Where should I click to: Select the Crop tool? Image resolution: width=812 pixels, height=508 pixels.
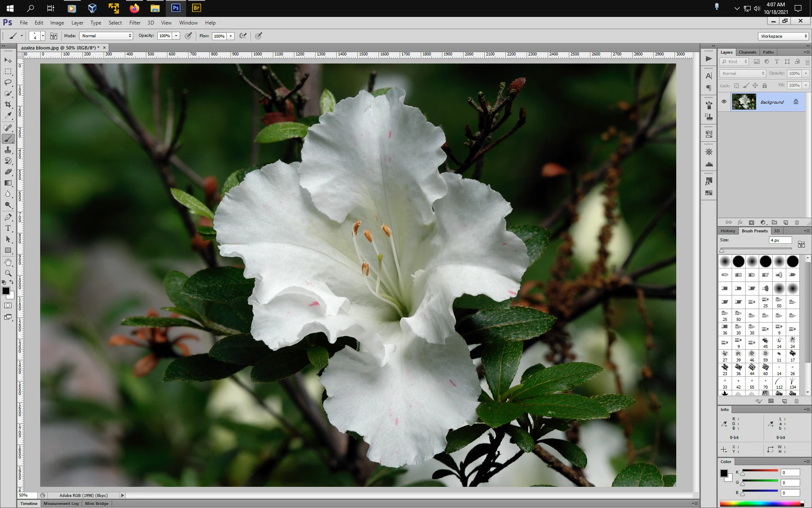click(8, 104)
